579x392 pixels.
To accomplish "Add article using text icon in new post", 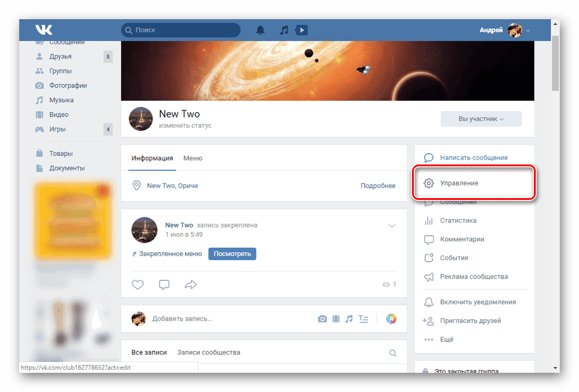I will [363, 319].
